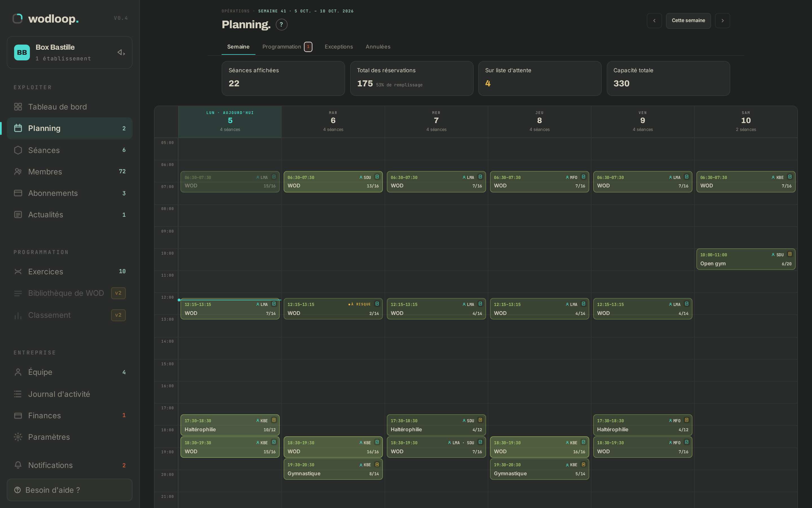
Task: Open Équipe person icon
Action: tap(18, 372)
